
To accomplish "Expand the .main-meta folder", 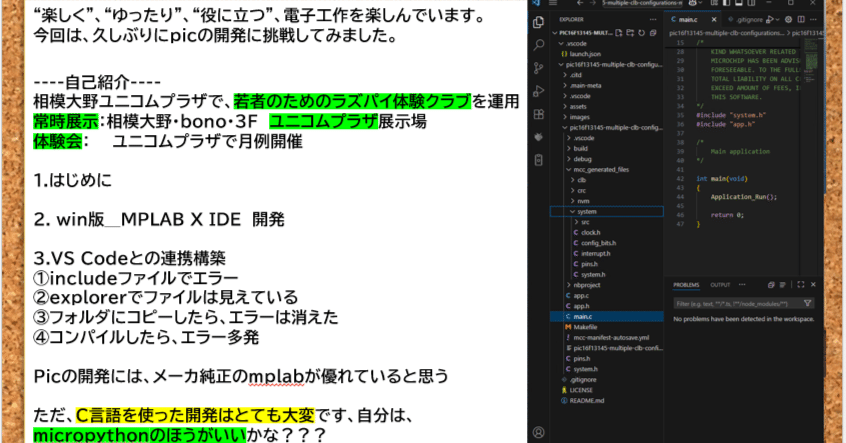I will (x=606, y=85).
